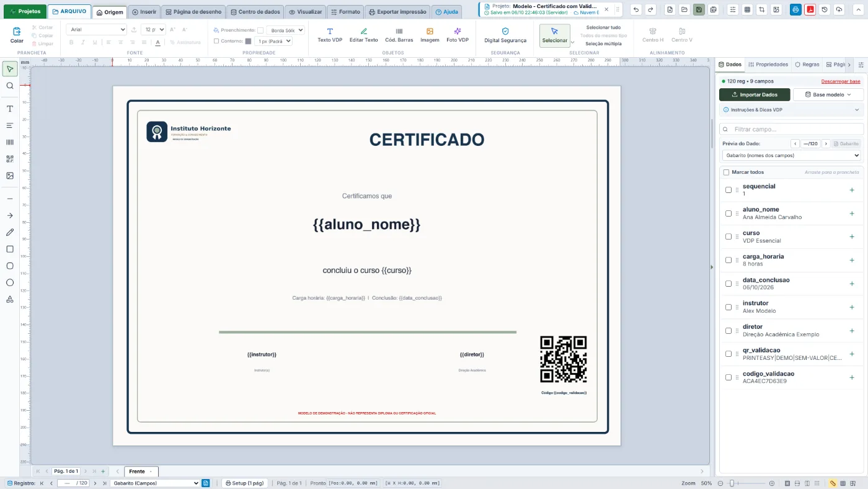Open the Base modelo dropdown
Image resolution: width=868 pixels, height=489 pixels.
point(828,94)
